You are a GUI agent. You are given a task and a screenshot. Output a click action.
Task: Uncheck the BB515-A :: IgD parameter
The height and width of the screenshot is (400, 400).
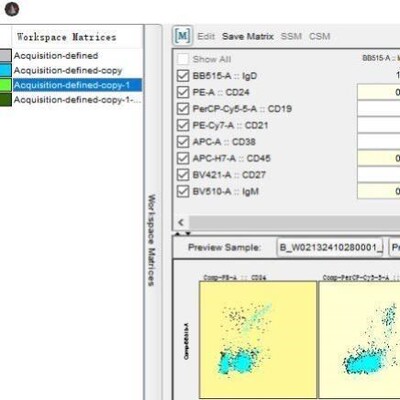point(183,76)
